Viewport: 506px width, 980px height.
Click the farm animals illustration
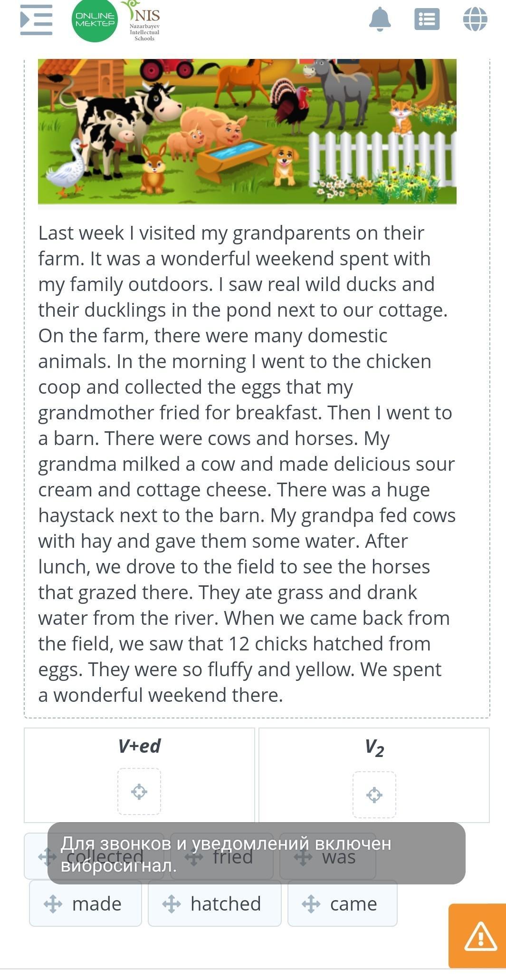click(x=247, y=132)
